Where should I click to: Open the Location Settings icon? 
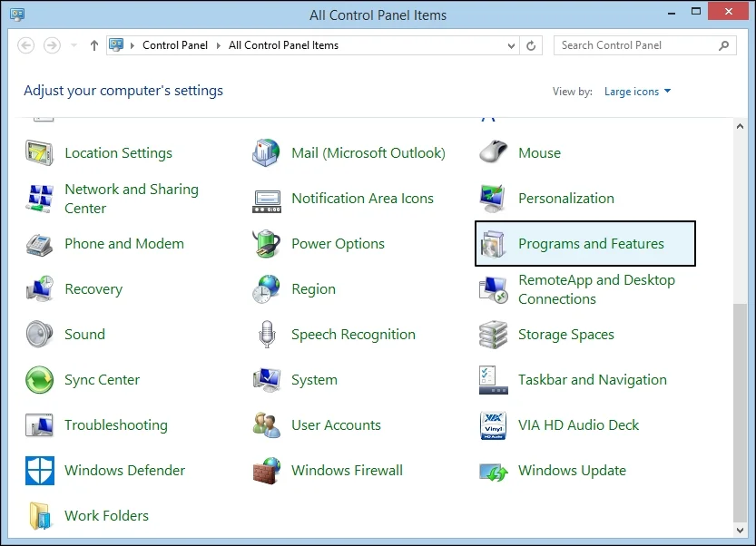[x=39, y=153]
